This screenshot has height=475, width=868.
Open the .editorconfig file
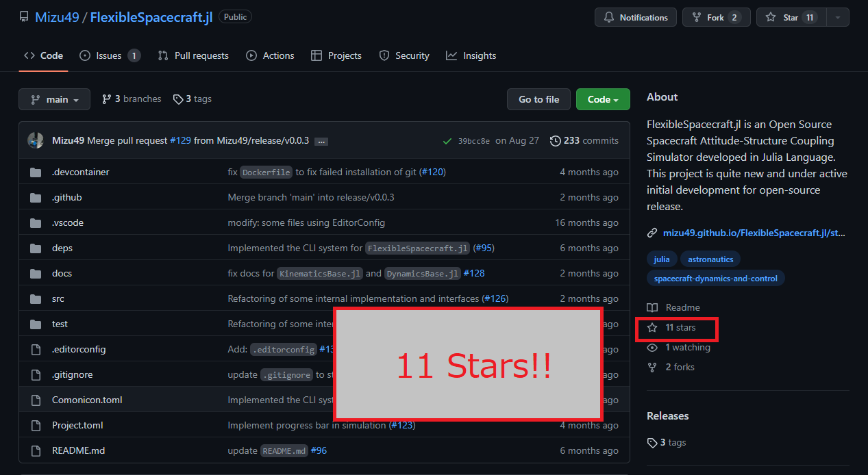[x=79, y=349]
